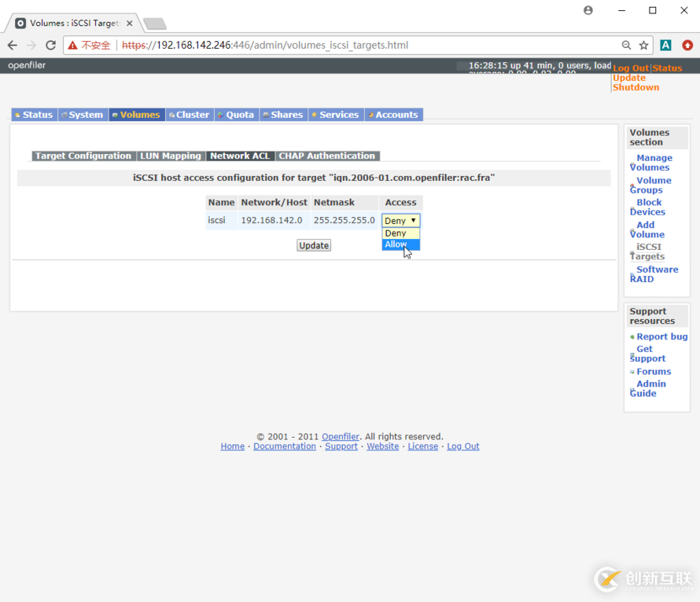Open the Software RAID link

(656, 274)
